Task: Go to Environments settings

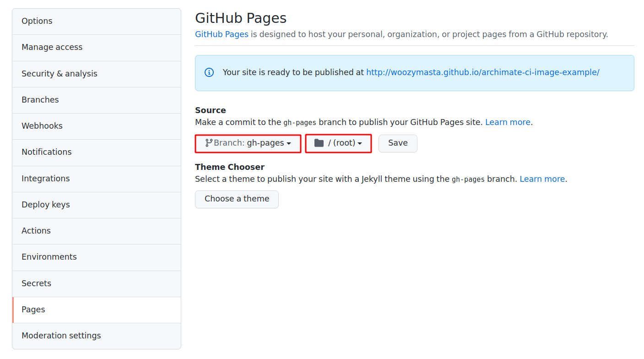Action: click(97, 257)
